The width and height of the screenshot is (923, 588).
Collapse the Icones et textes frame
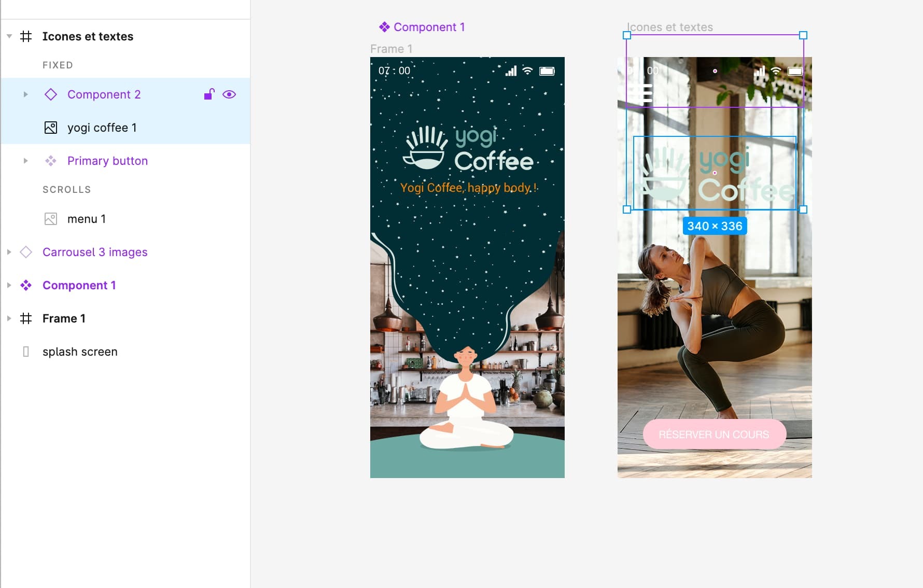coord(9,36)
